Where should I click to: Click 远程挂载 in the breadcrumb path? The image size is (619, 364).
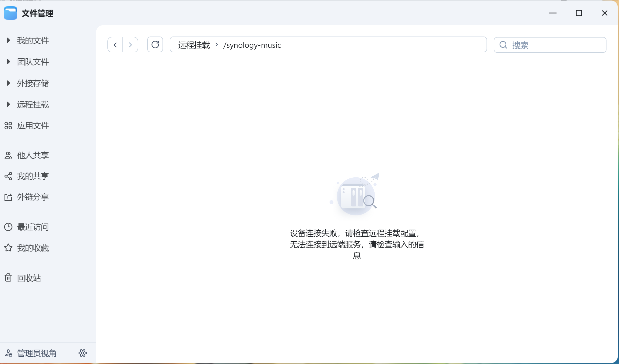[x=194, y=45]
